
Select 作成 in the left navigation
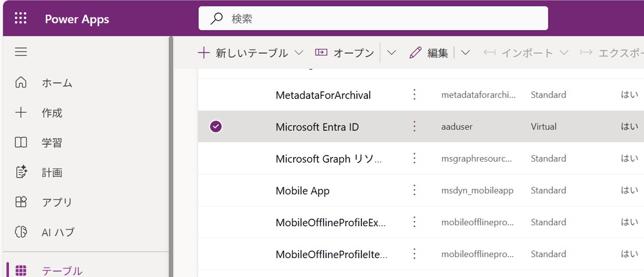tap(52, 113)
